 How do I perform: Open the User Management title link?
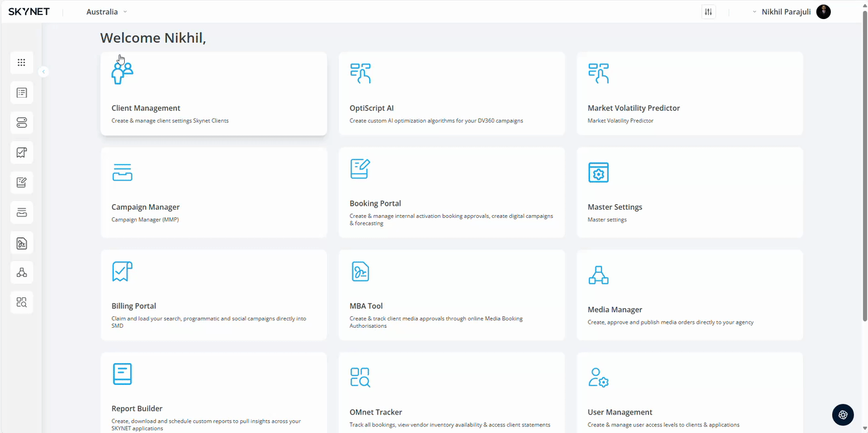pyautogui.click(x=620, y=412)
